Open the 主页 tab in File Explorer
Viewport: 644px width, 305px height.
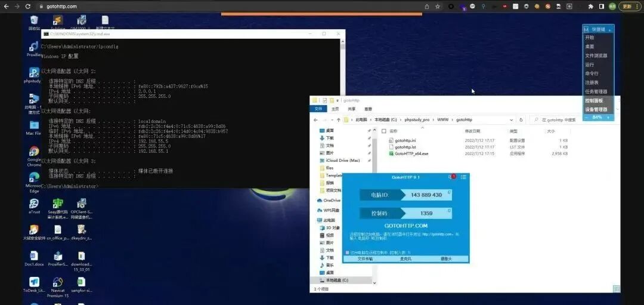coord(335,109)
